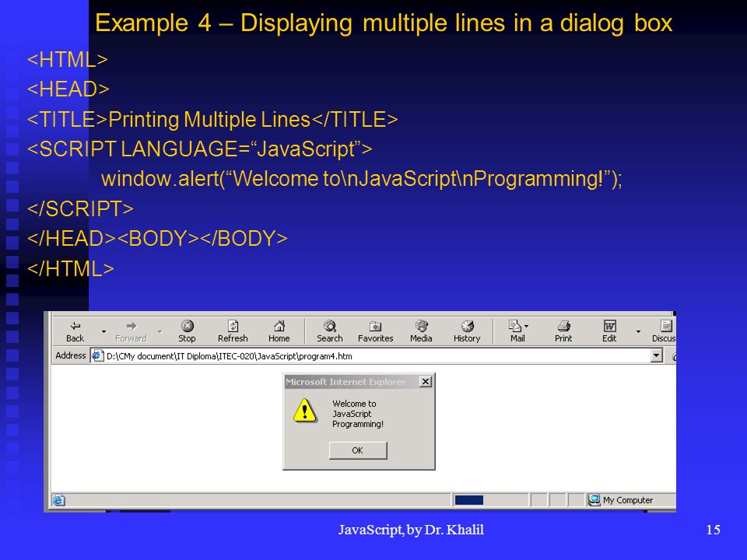Click the yellow warning icon in dialog
The image size is (747, 560).
click(x=305, y=411)
